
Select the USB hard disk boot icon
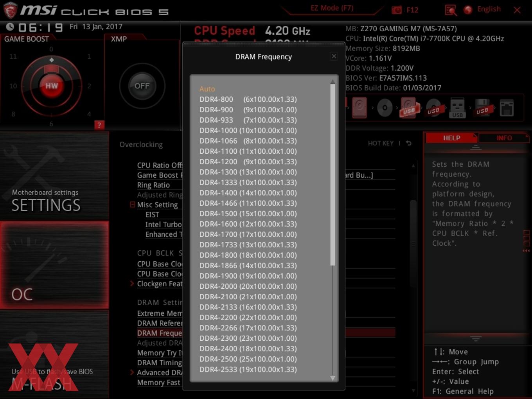pyautogui.click(x=409, y=108)
